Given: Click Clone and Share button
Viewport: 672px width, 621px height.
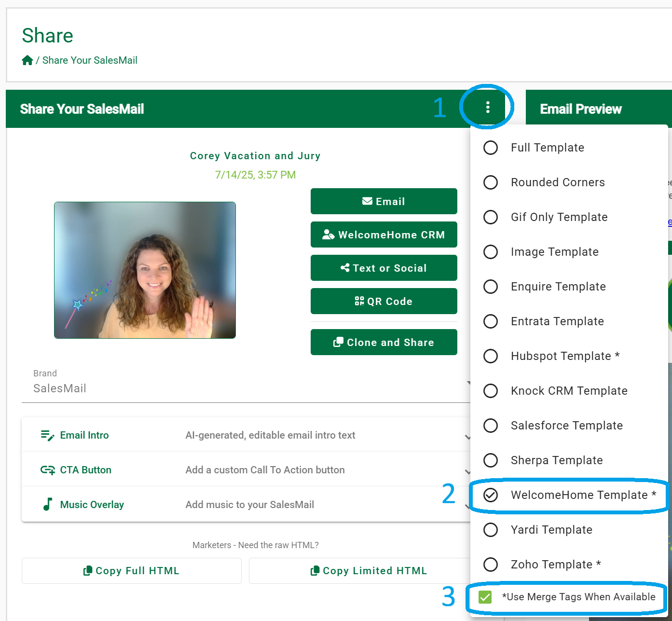Looking at the screenshot, I should pos(384,342).
